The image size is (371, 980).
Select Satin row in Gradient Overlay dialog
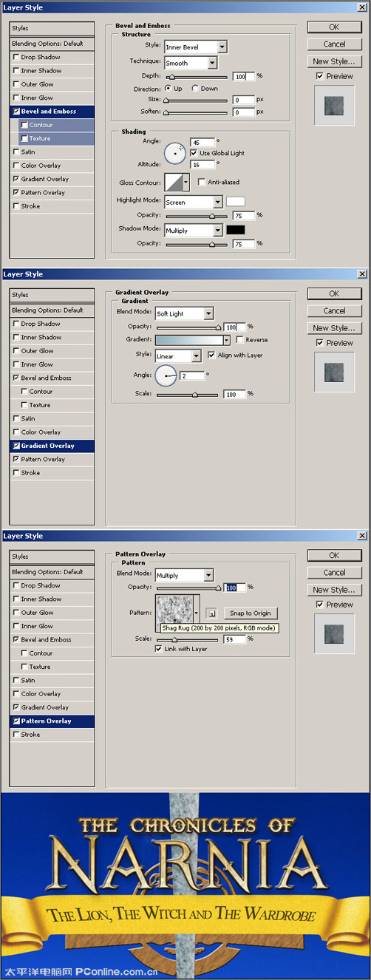tap(53, 418)
